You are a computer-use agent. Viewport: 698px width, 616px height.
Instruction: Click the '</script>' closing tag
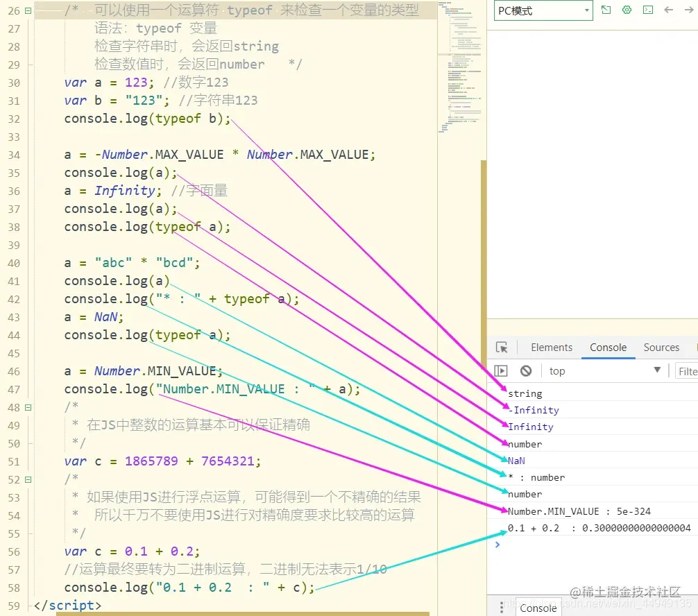tap(67, 606)
